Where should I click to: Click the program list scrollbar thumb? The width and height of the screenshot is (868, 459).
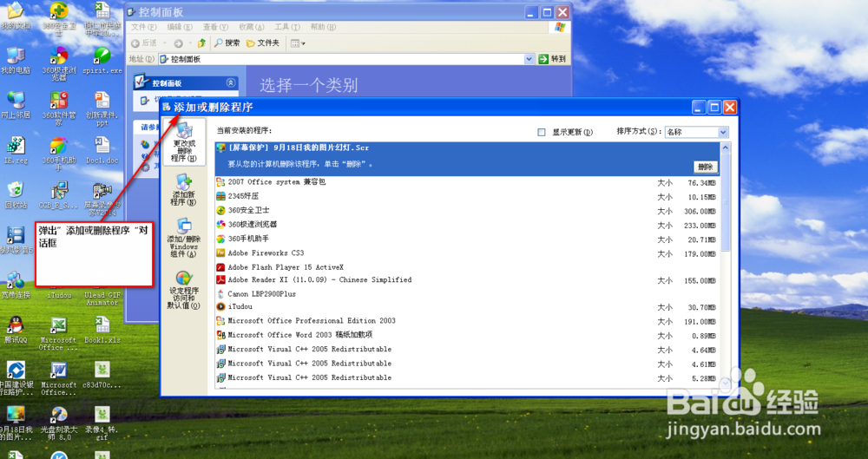click(726, 201)
